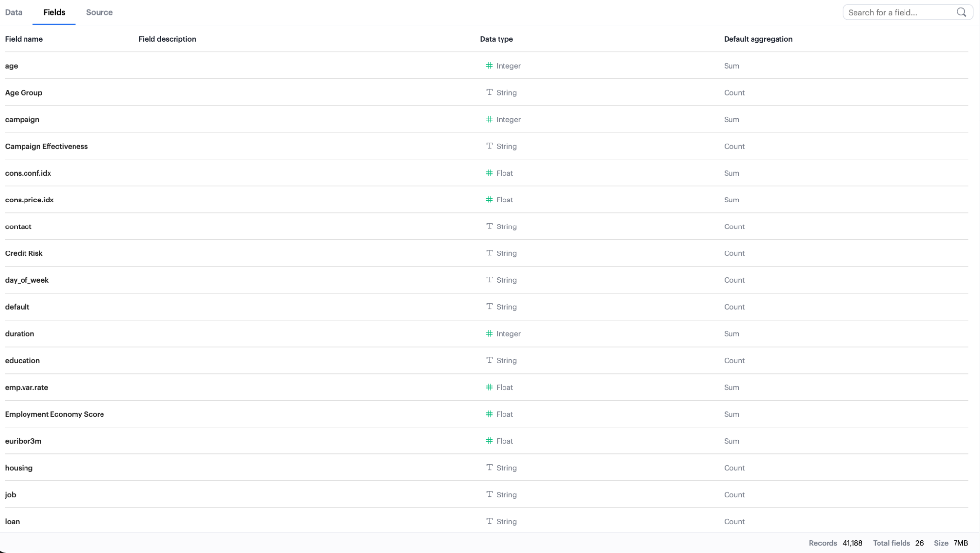Click the Integer hash icon for age

pos(489,66)
